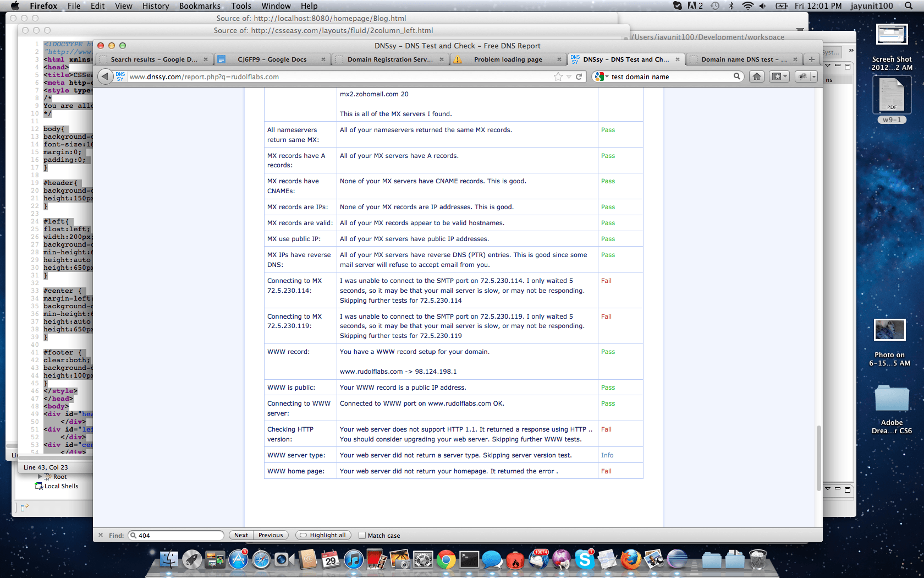Click the Info result for WWW server type
The image size is (924, 578).
tap(607, 455)
